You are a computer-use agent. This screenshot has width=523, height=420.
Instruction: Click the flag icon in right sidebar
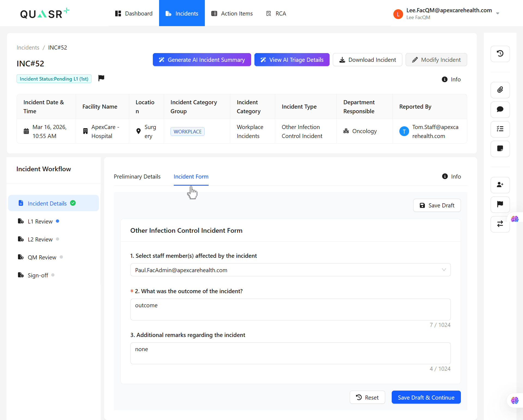point(500,204)
